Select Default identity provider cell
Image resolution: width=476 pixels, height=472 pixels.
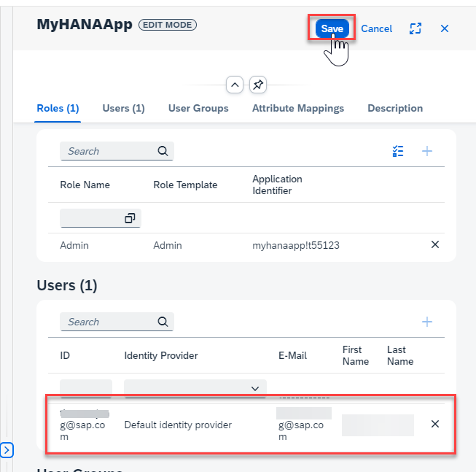coord(178,425)
